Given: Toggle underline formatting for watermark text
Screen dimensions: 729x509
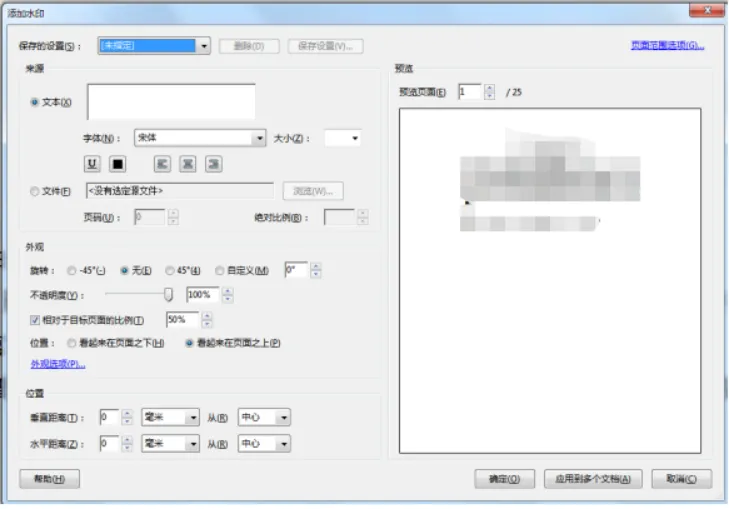Looking at the screenshot, I should point(92,164).
